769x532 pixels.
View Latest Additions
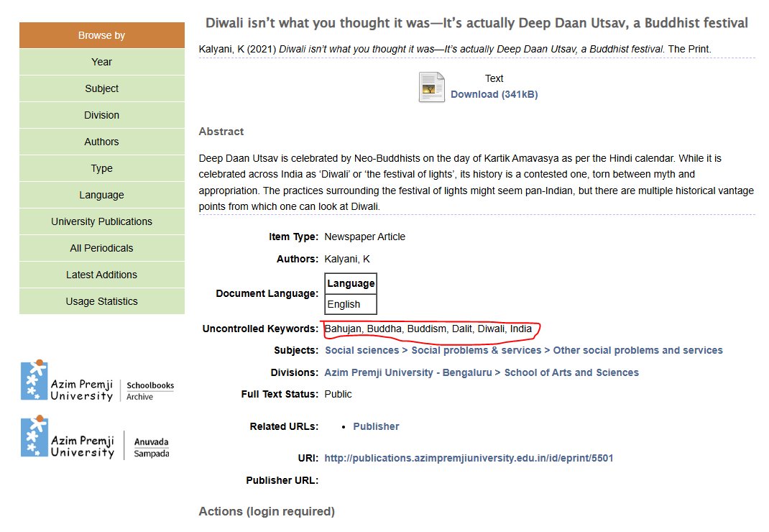(101, 275)
